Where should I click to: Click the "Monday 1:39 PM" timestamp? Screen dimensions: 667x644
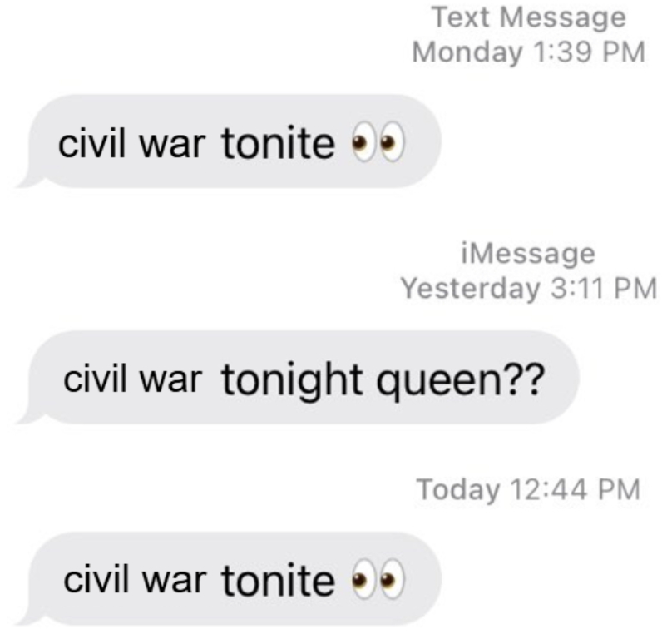(x=529, y=52)
